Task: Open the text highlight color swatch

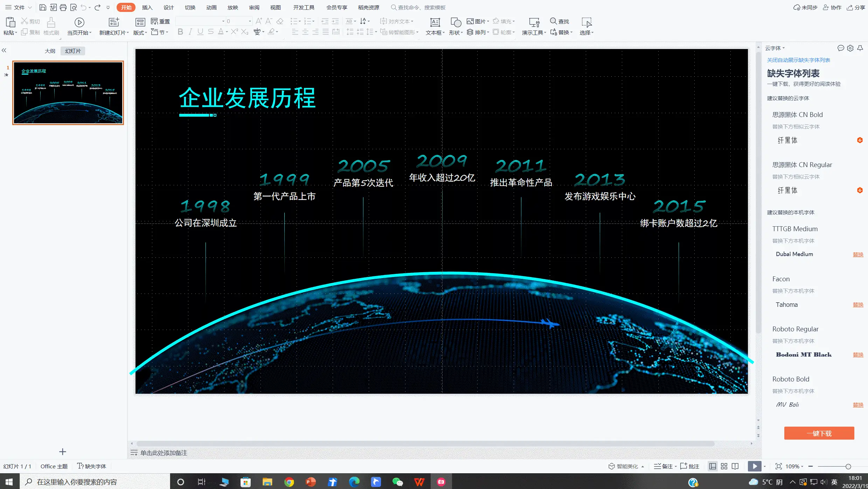Action: (271, 32)
